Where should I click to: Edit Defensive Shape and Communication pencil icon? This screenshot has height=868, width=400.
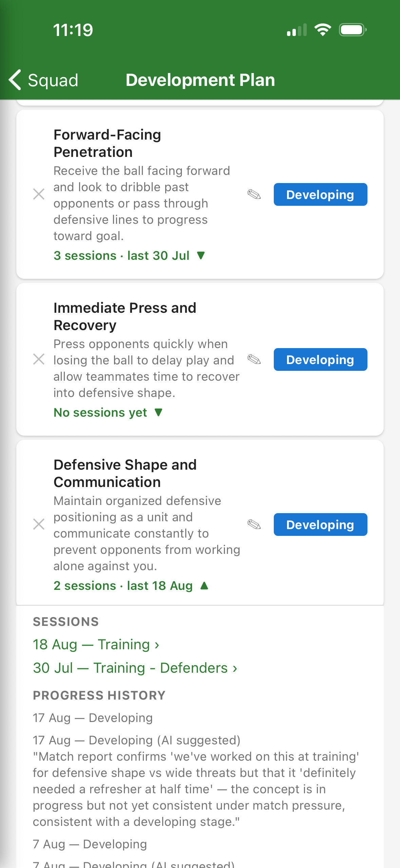tap(254, 524)
